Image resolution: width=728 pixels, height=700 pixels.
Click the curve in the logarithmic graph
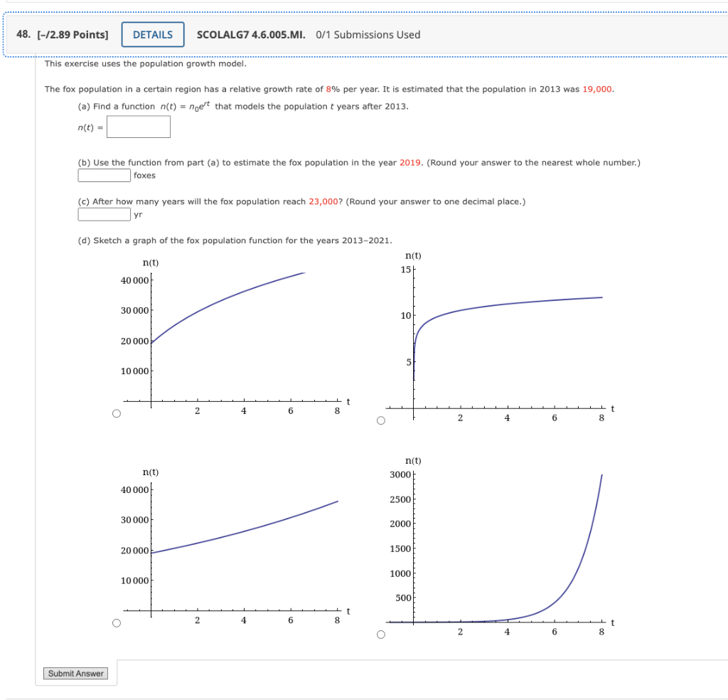(508, 304)
